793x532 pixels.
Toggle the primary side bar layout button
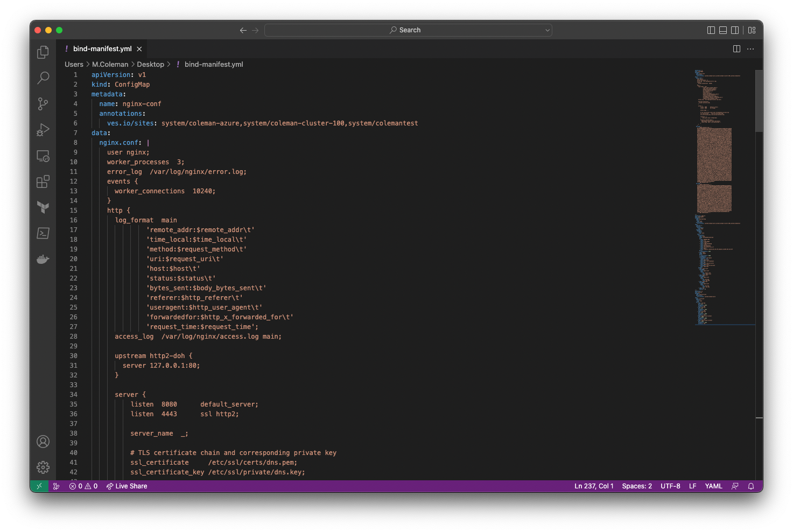click(x=711, y=30)
